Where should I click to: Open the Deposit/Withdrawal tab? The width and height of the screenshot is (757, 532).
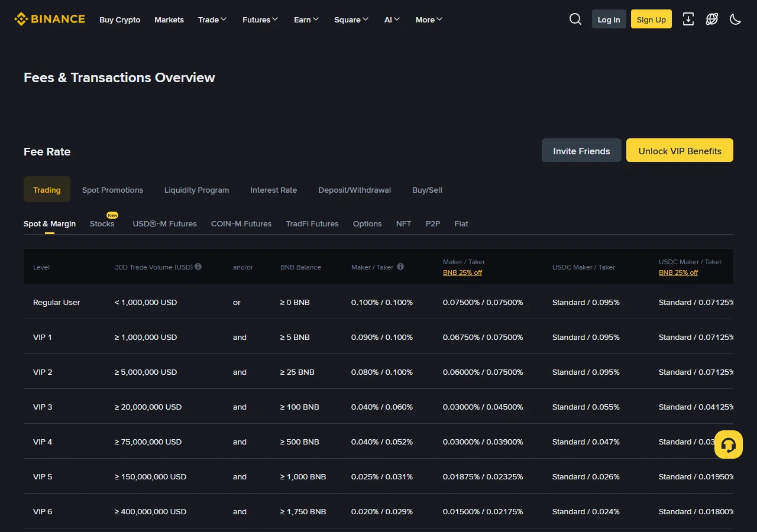tap(355, 190)
